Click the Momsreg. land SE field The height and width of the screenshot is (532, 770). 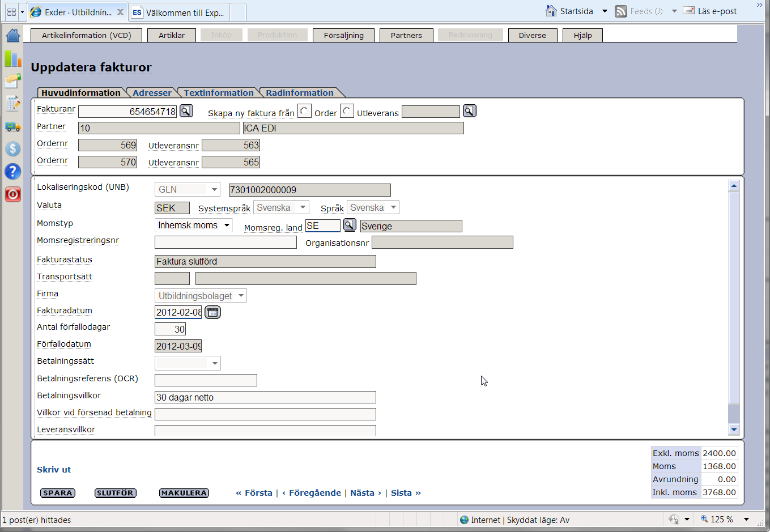(x=323, y=225)
